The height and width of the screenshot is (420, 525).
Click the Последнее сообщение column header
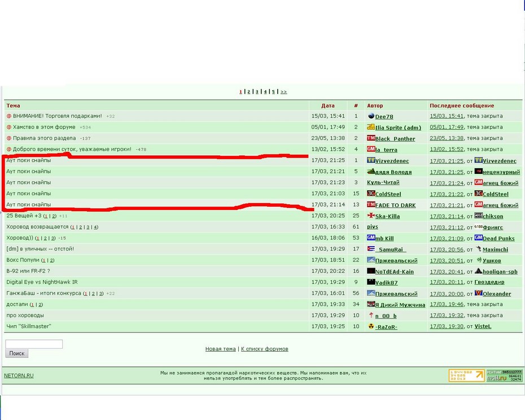click(x=462, y=106)
